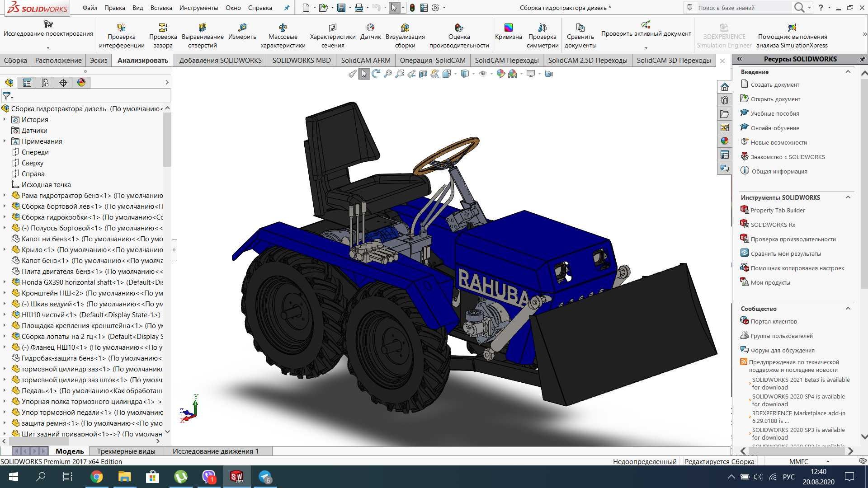Screen dimensions: 868x488
Task: Run Symmetry Check (Проверка симметрии)
Action: pos(542,36)
